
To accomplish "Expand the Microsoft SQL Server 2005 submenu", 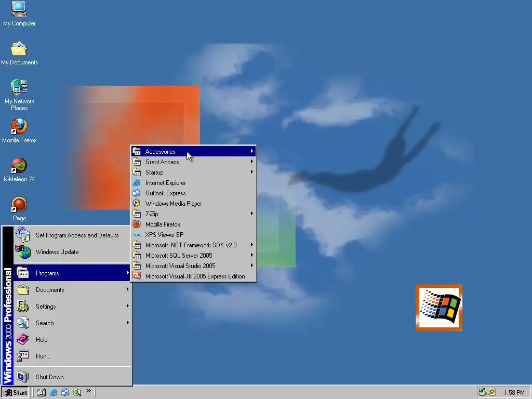I will pos(194,255).
